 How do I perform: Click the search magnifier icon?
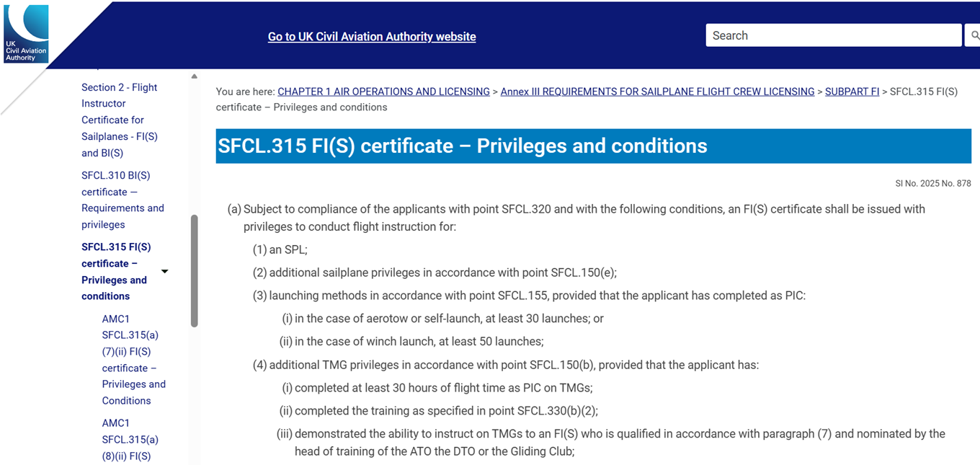pyautogui.click(x=974, y=35)
